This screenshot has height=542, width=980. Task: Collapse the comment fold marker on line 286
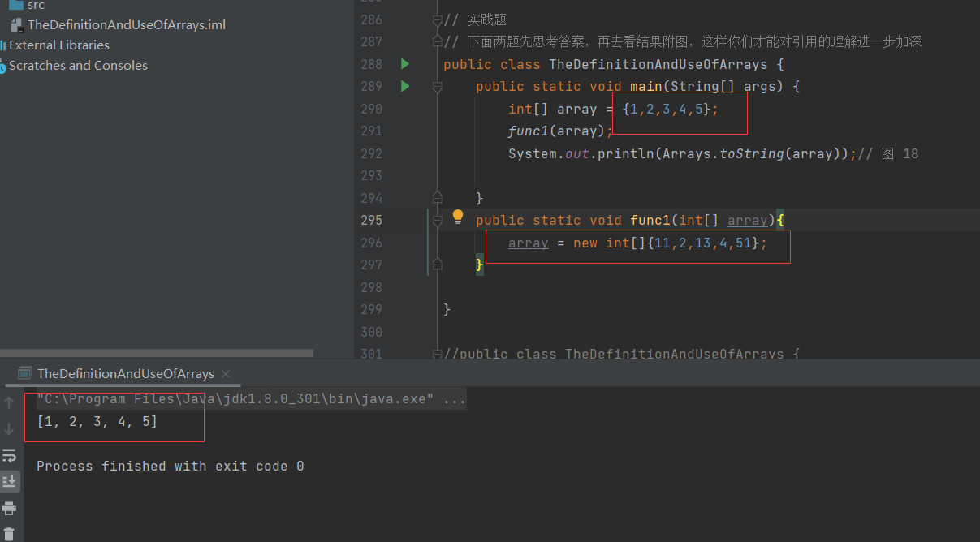(x=438, y=20)
